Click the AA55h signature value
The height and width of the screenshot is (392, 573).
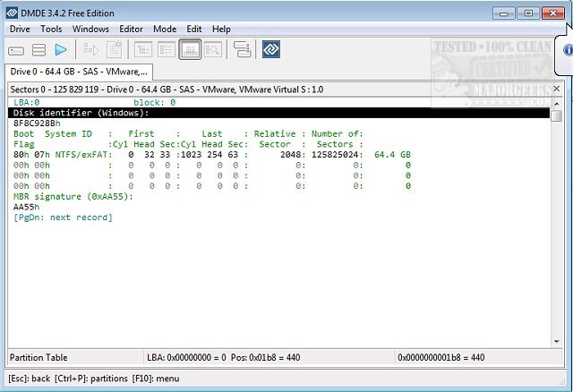click(x=26, y=207)
